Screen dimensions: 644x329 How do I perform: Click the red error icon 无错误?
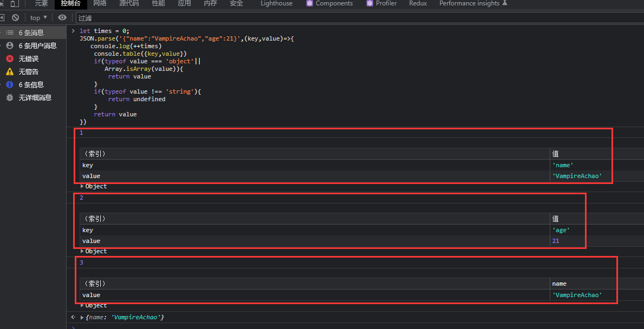point(10,58)
